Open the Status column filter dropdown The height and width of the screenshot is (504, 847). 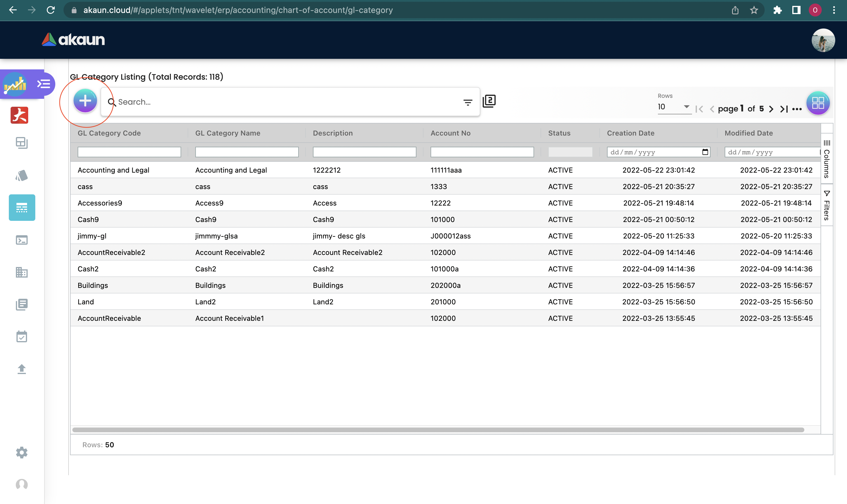pos(570,152)
